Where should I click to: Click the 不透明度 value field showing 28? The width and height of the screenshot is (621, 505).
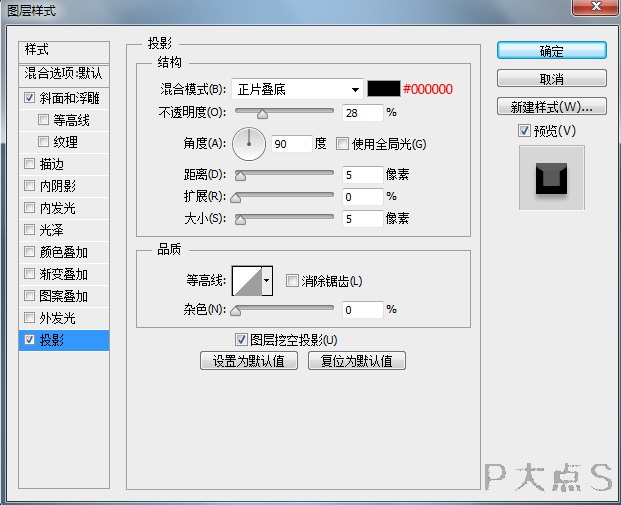tap(363, 113)
